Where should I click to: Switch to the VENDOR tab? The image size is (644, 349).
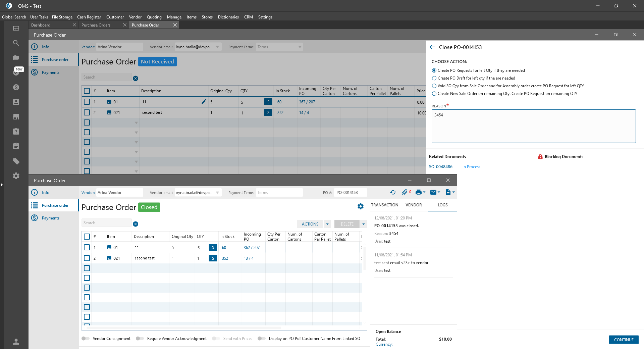414,205
